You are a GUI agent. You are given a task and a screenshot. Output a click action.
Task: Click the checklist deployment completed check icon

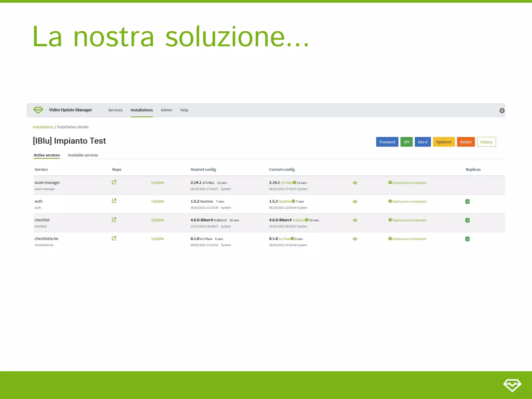coord(390,220)
